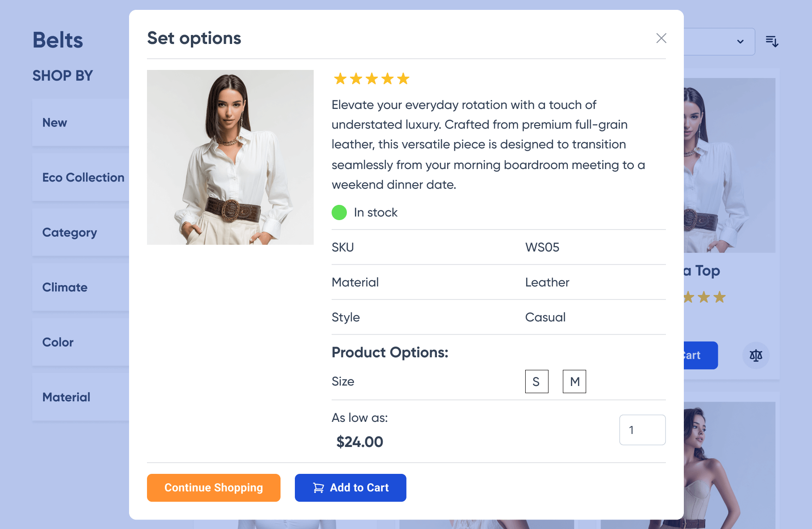Click the Continue Shopping button

click(x=213, y=488)
